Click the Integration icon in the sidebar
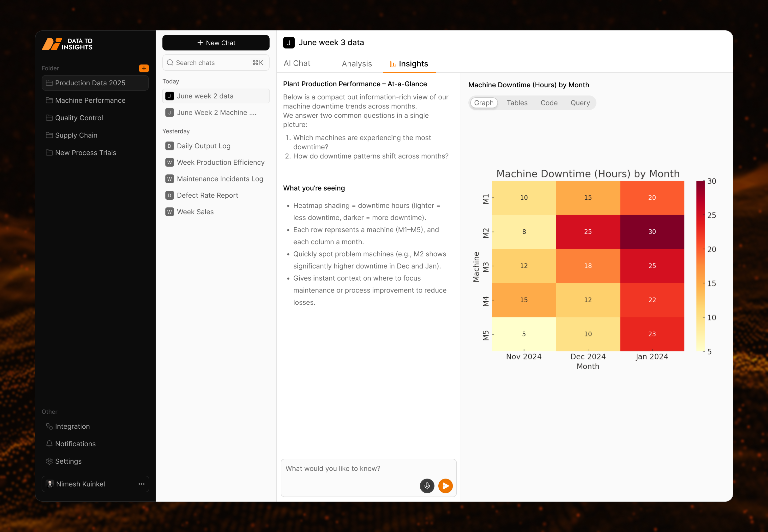The image size is (768, 532). click(x=49, y=426)
